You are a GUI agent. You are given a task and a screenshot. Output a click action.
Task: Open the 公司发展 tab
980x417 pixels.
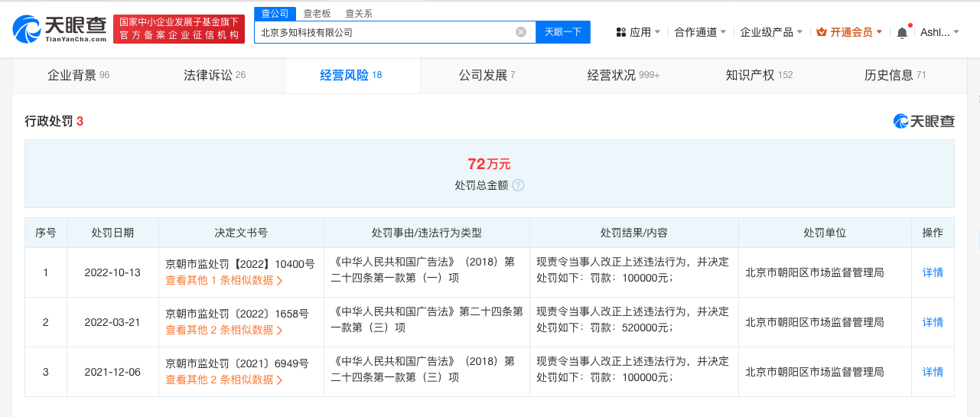click(487, 75)
